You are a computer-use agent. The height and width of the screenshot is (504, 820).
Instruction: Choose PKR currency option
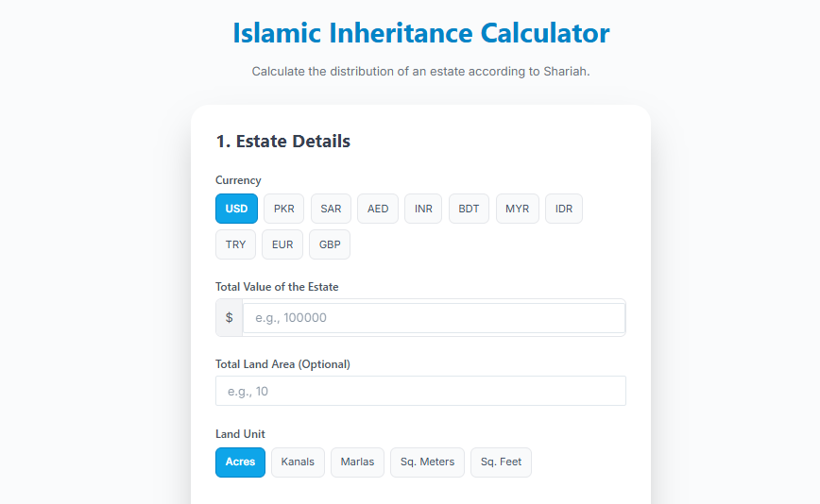[283, 209]
